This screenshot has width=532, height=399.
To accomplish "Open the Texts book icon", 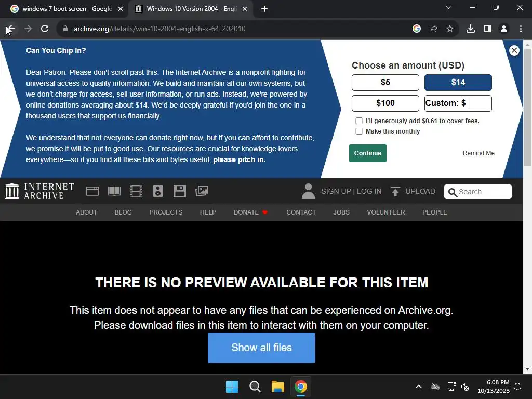I will [114, 191].
